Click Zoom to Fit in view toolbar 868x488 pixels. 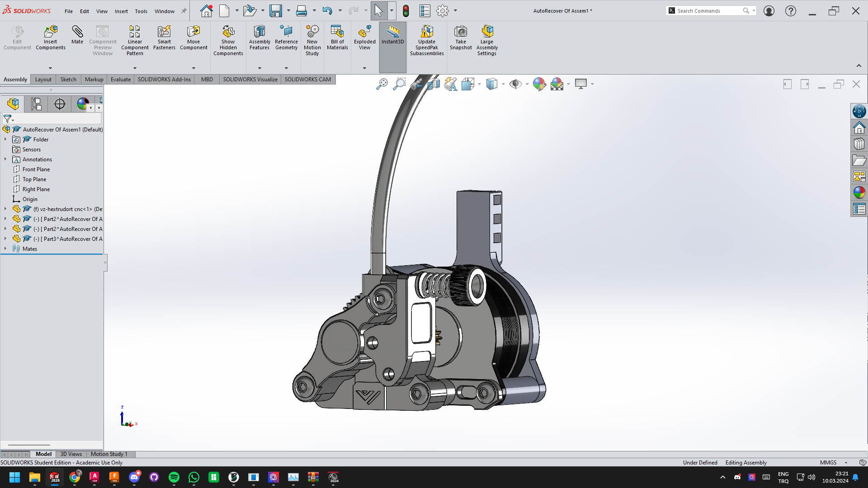[382, 84]
